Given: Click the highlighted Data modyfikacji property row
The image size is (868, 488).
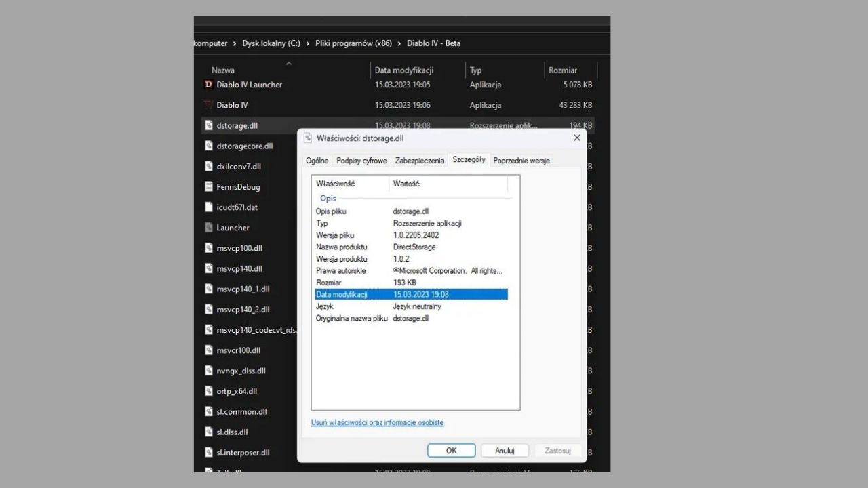Looking at the screenshot, I should coord(411,294).
